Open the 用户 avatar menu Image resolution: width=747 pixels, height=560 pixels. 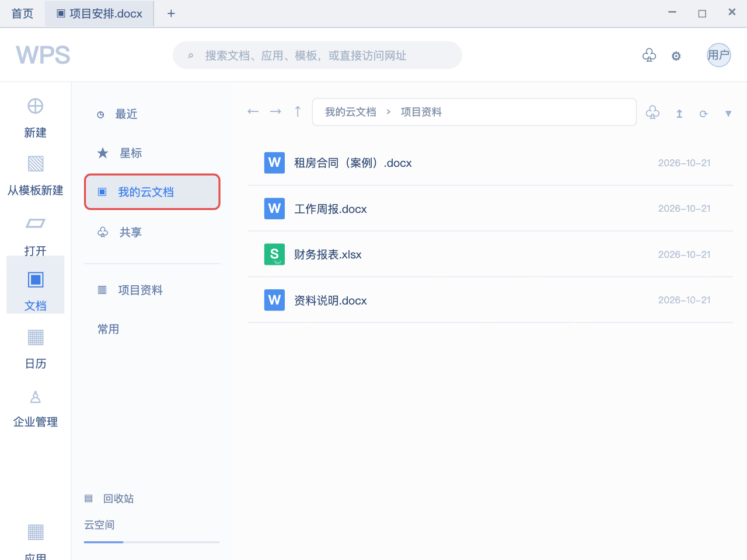[x=719, y=55]
